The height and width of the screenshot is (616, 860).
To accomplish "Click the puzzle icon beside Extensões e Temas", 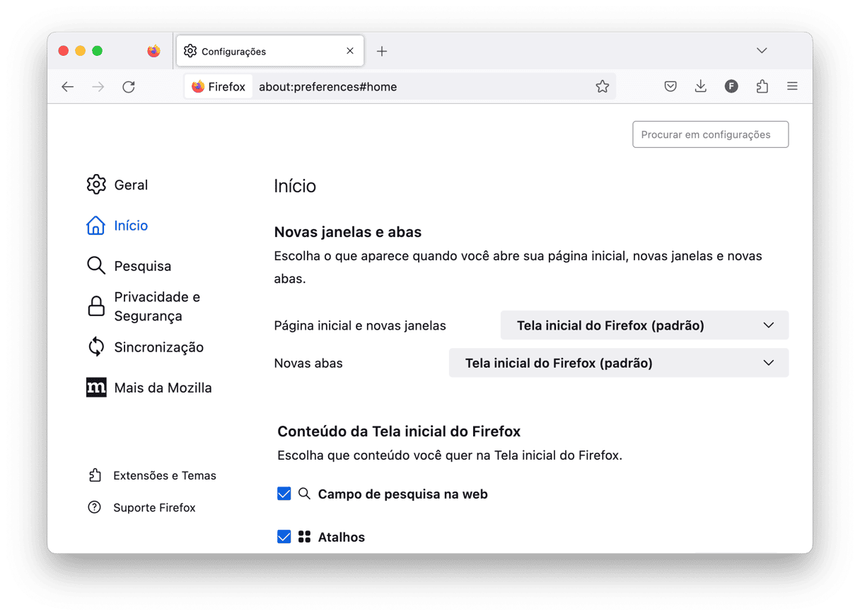I will coord(95,475).
